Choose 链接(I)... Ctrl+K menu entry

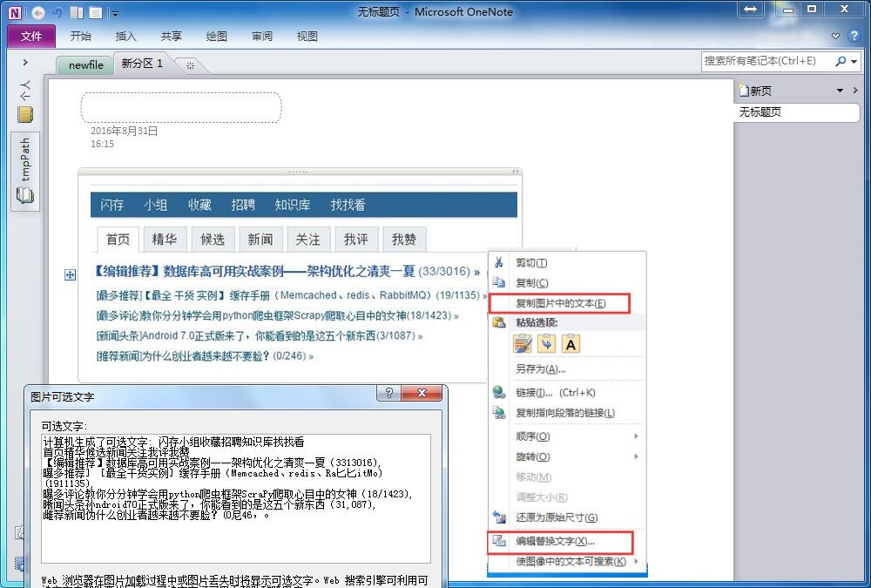567,392
